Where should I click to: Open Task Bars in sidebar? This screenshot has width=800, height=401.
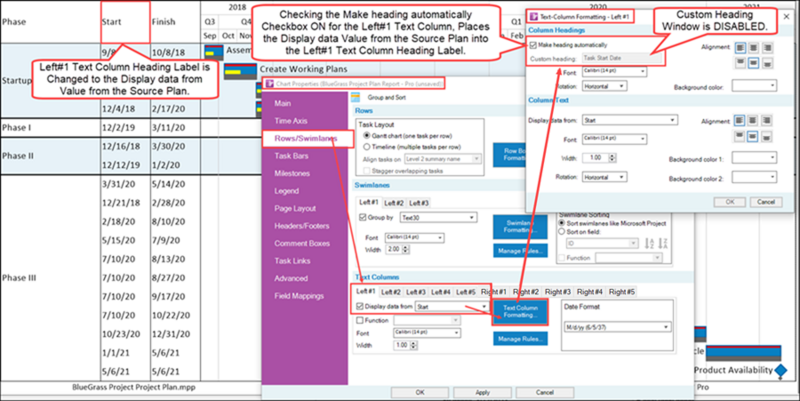291,156
